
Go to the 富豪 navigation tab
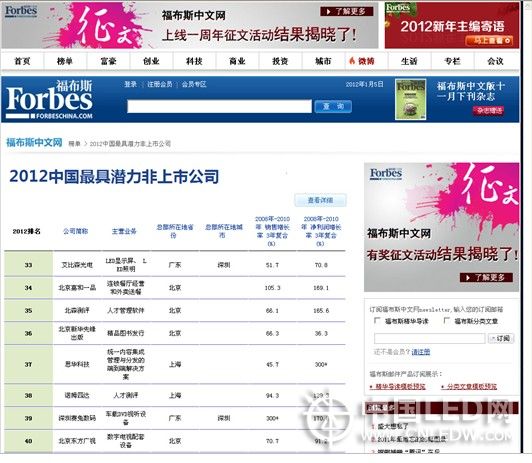pyautogui.click(x=108, y=61)
